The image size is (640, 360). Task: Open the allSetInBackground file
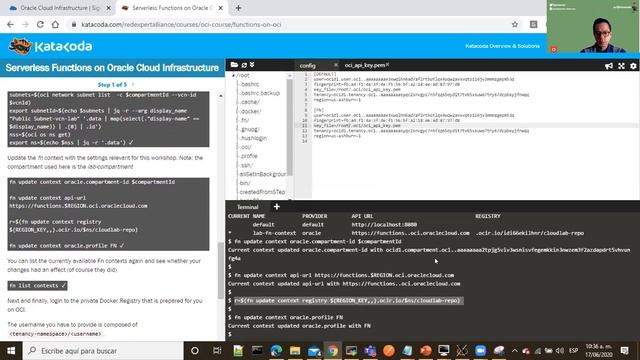coord(263,174)
